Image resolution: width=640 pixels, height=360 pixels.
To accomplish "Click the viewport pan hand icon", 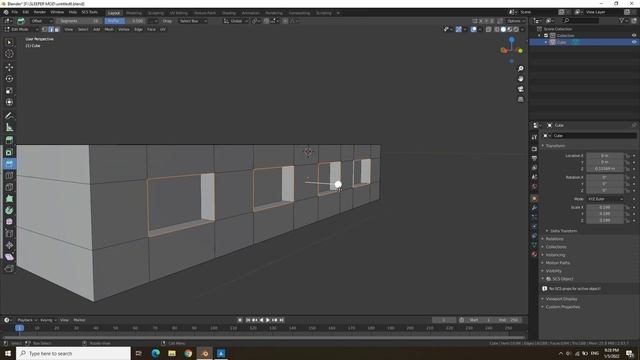I will [x=520, y=79].
